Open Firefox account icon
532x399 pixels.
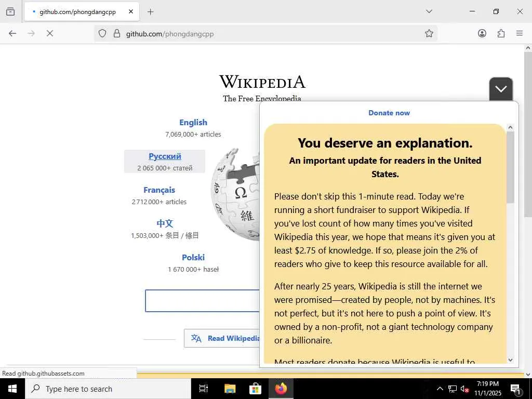click(x=482, y=33)
